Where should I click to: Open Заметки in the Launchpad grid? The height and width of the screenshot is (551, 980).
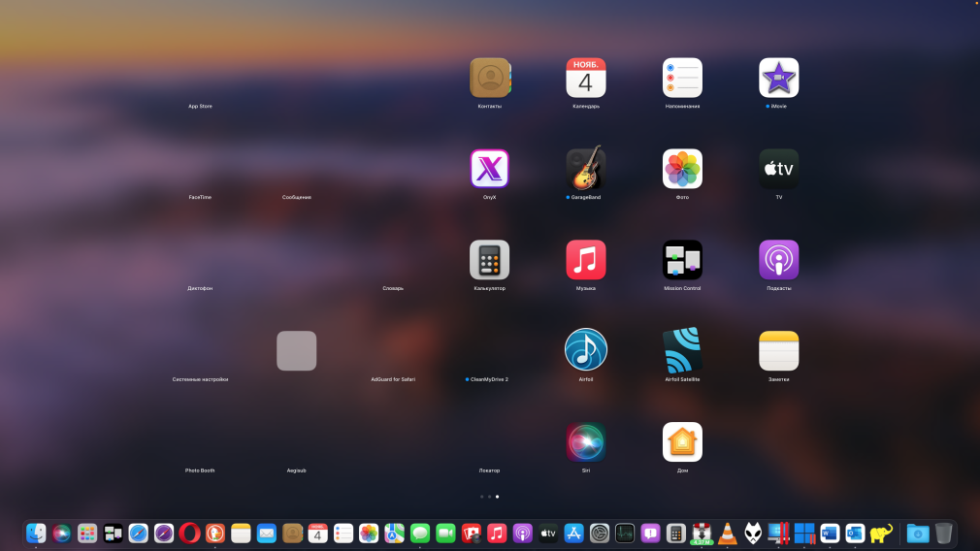[778, 350]
